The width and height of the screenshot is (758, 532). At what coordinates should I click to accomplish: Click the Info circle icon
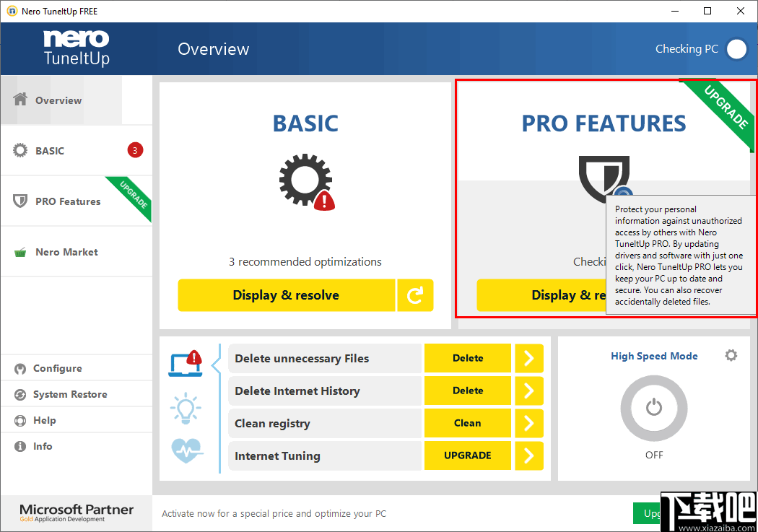pyautogui.click(x=20, y=447)
